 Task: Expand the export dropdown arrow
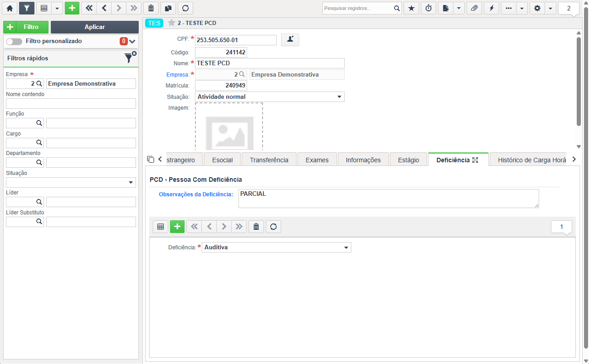pos(458,8)
